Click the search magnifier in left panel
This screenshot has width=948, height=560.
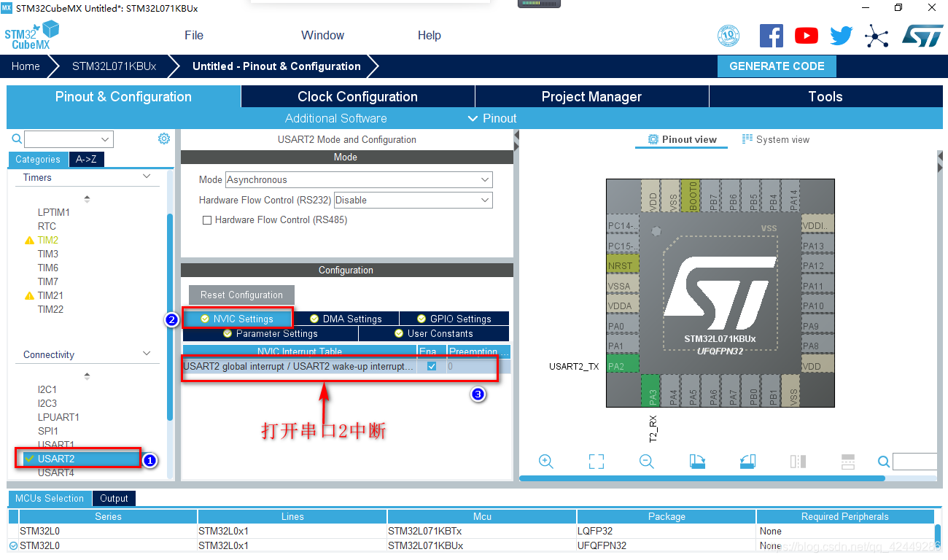[x=17, y=139]
